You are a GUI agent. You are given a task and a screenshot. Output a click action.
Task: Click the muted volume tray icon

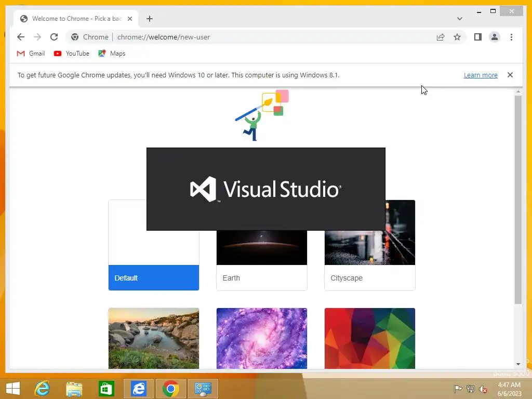[x=483, y=389]
